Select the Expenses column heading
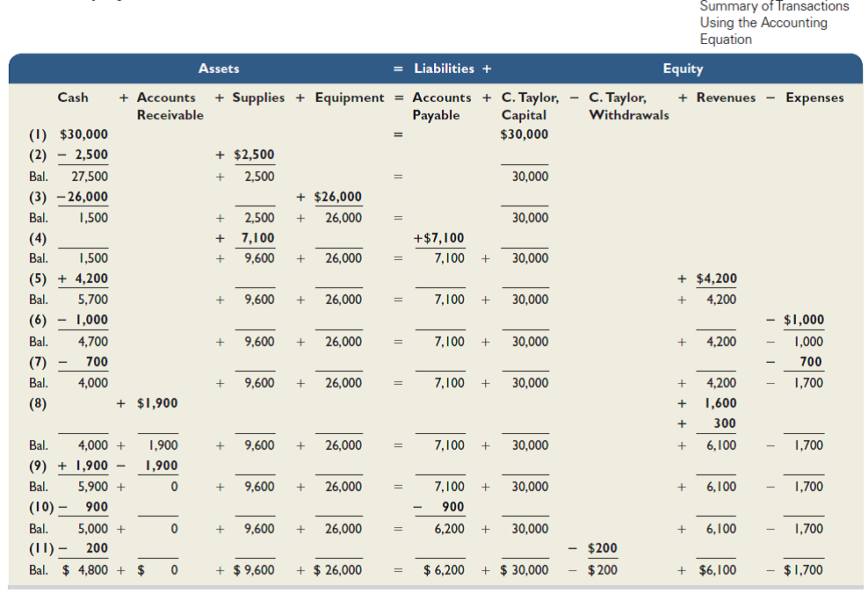This screenshot has height=593, width=868. pos(814,98)
